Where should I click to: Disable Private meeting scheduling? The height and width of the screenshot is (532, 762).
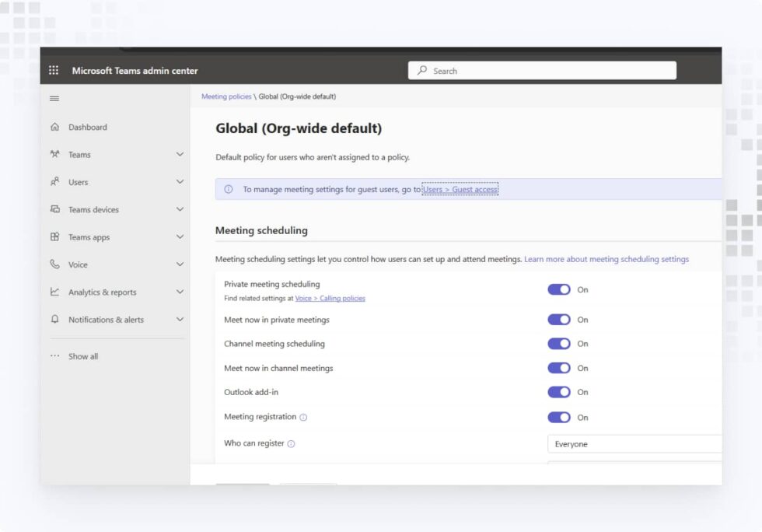click(558, 289)
